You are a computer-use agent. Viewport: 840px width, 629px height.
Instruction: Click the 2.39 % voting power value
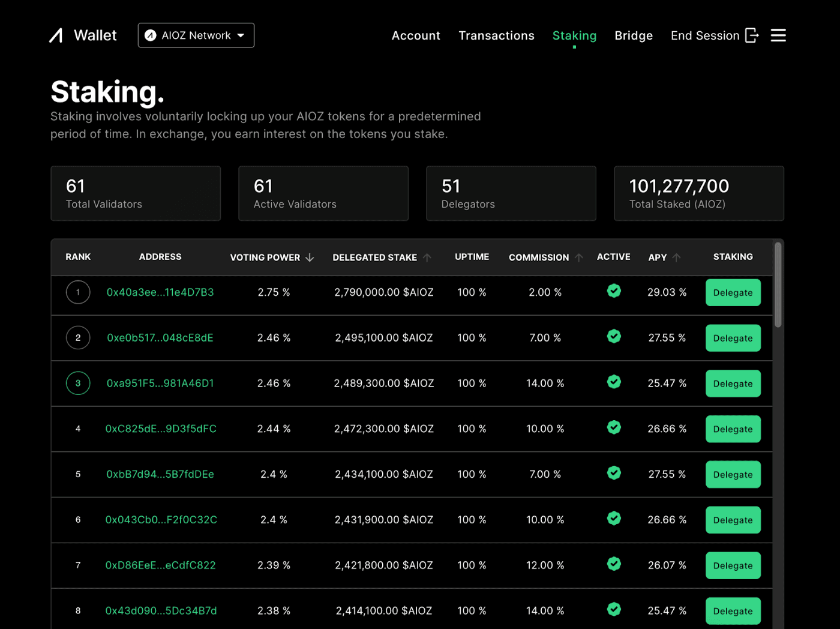click(x=274, y=565)
